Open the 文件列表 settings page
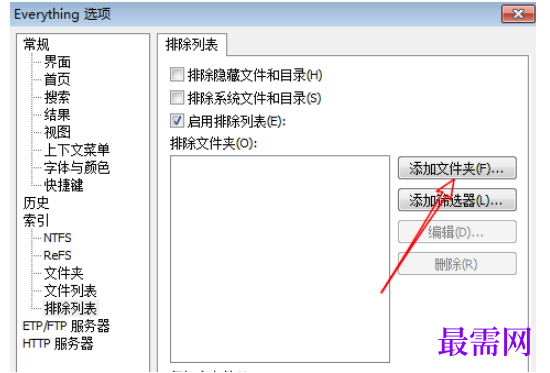 point(70,291)
